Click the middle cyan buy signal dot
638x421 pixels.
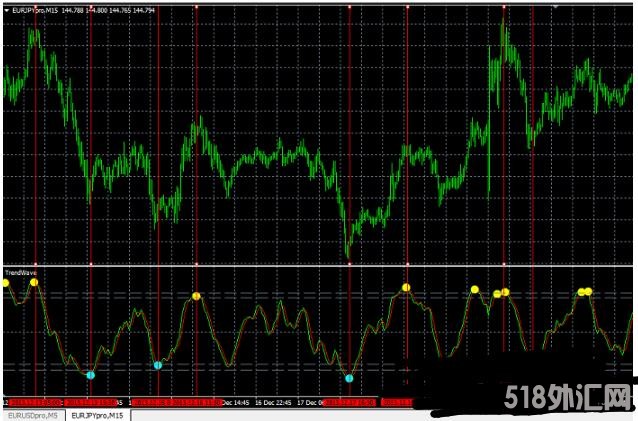point(158,366)
